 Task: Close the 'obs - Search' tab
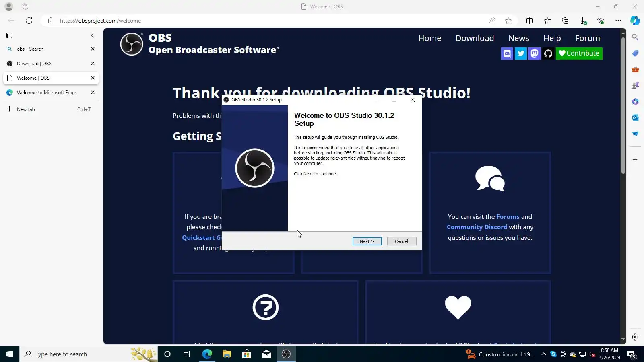click(93, 49)
